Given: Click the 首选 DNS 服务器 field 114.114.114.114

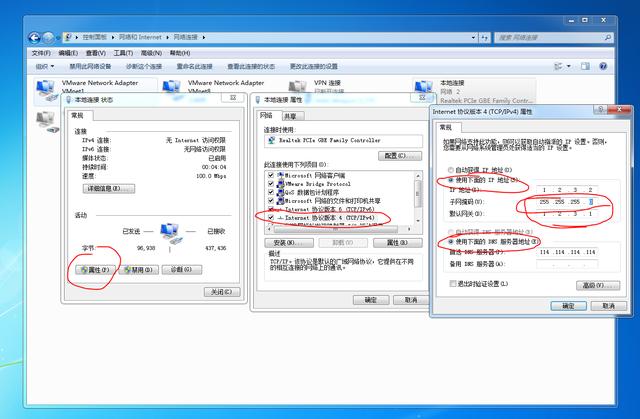Looking at the screenshot, I should (x=567, y=252).
